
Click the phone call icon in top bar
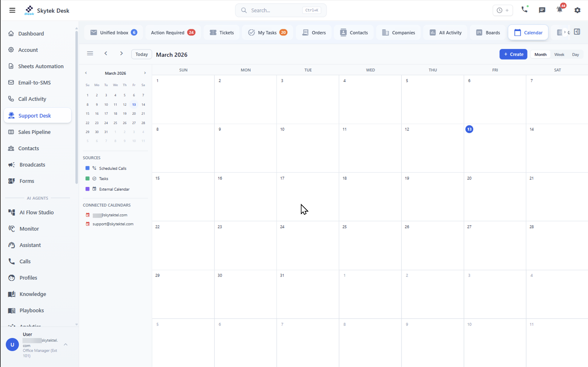525,10
